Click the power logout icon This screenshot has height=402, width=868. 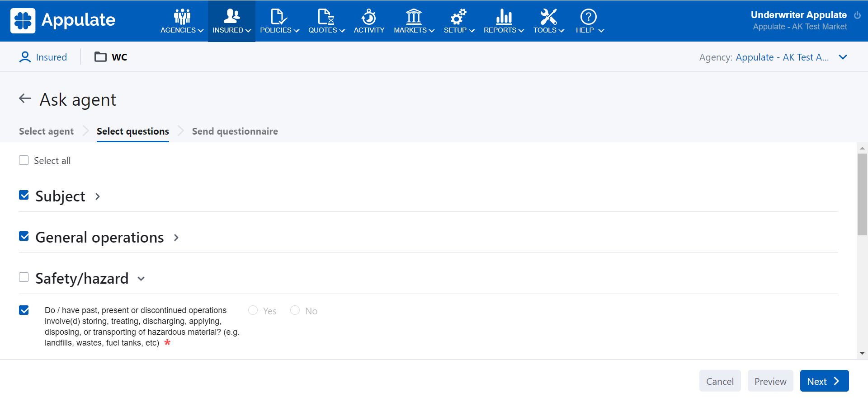coord(857,15)
